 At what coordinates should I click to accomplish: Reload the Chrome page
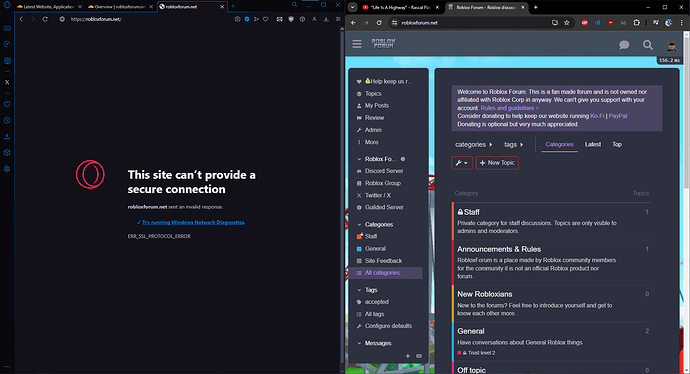pos(379,23)
